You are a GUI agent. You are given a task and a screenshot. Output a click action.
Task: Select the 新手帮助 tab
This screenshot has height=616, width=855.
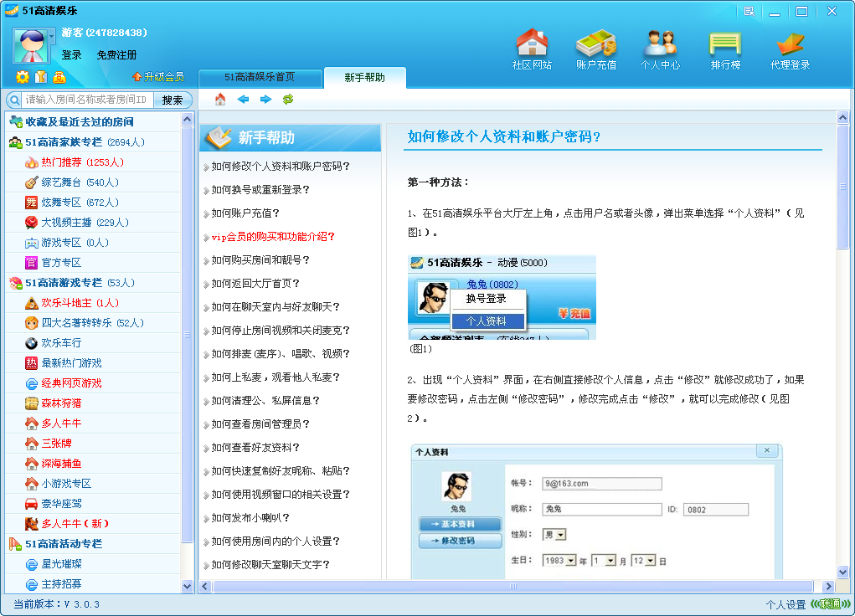(x=364, y=78)
